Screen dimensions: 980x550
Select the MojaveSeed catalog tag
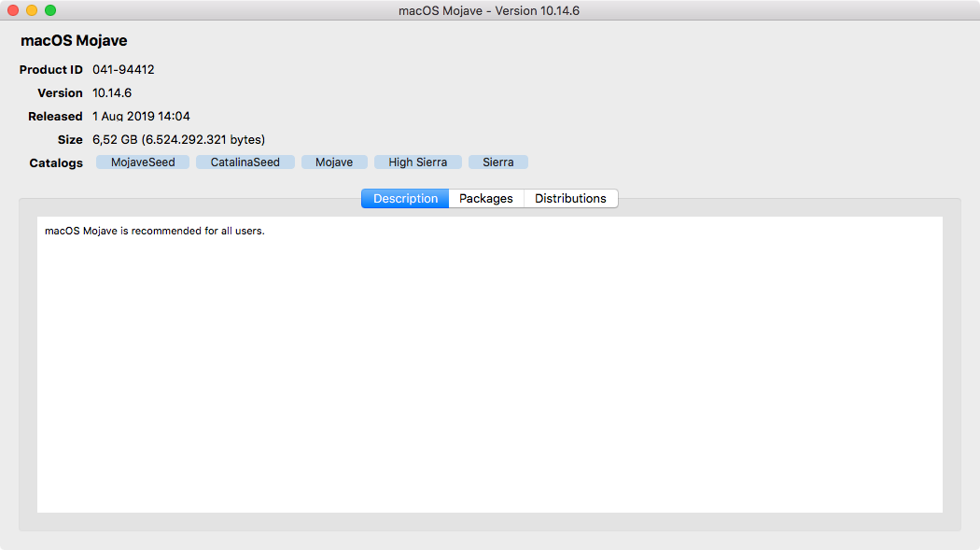point(143,162)
